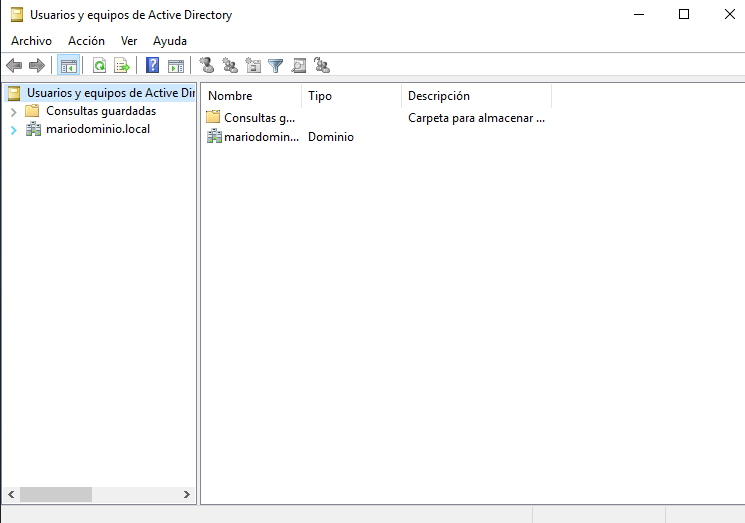
Task: Expand the Consultas guardadas tree node
Action: coord(14,112)
